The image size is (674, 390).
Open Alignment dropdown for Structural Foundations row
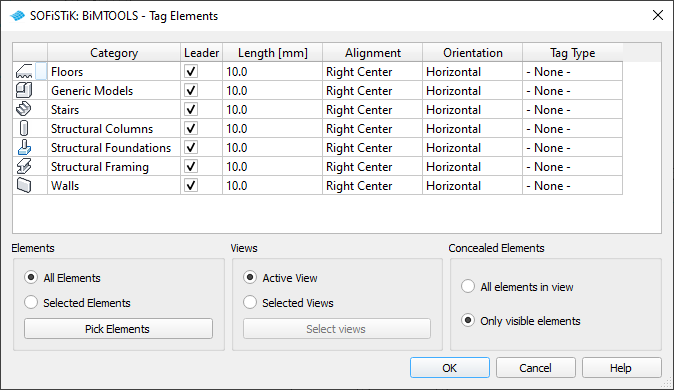372,147
